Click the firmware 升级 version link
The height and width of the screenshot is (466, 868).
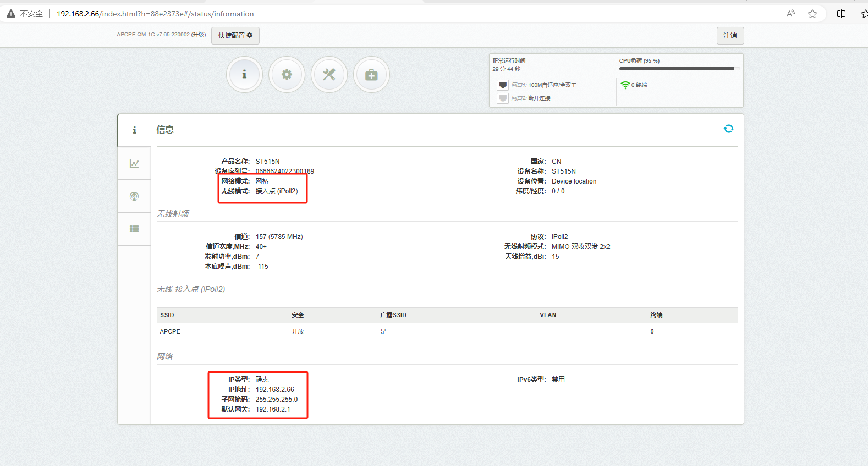199,35
